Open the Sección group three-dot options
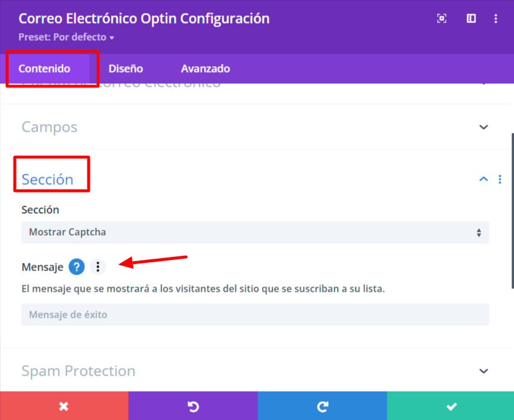The width and height of the screenshot is (514, 420). pyautogui.click(x=500, y=180)
